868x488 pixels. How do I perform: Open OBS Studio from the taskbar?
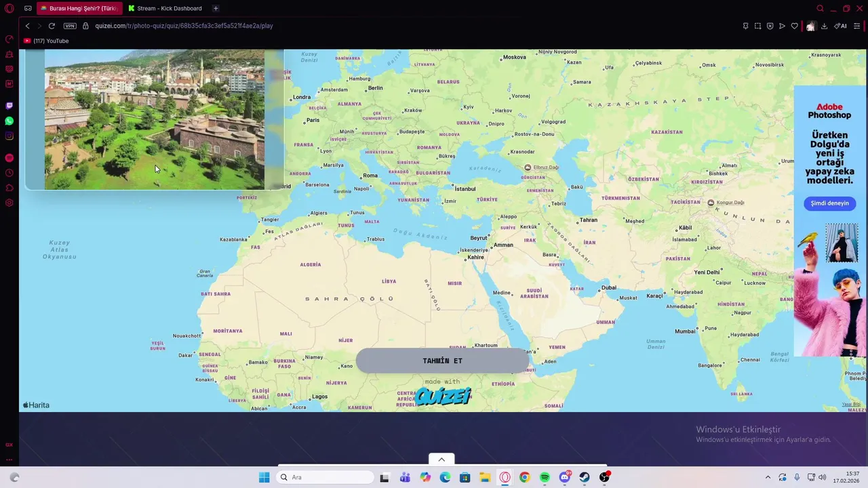(604, 477)
